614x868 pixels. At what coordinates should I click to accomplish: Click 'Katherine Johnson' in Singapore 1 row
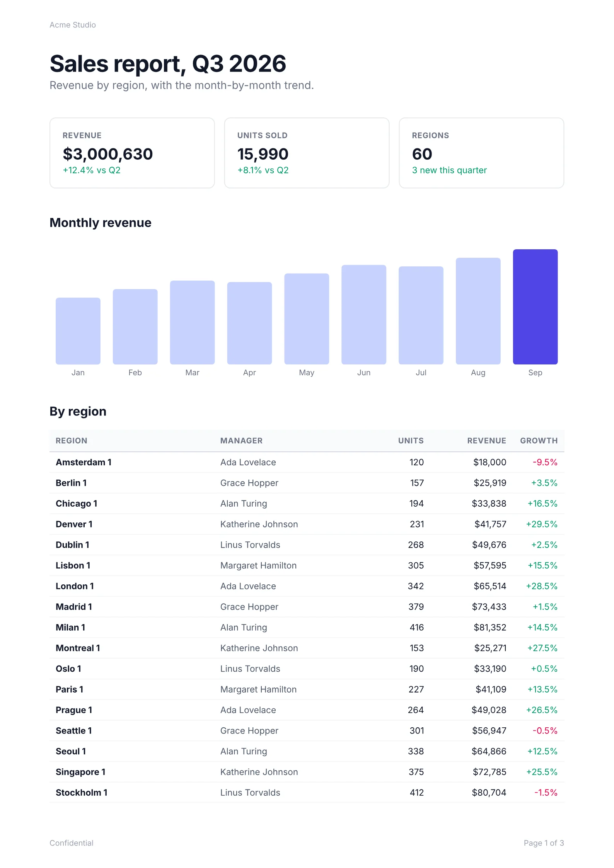[259, 772]
